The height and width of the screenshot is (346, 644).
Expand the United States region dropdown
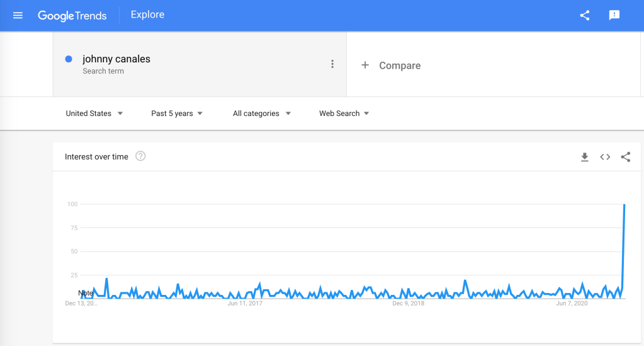[94, 113]
